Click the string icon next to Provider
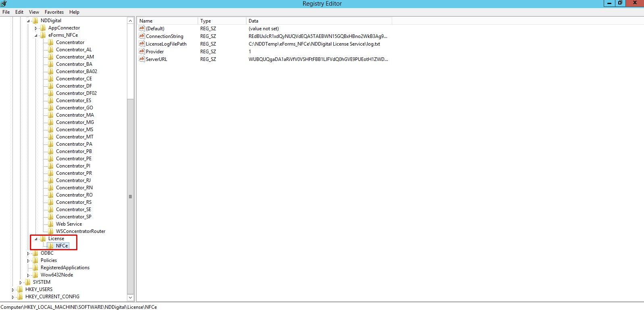Screen dimensions: 644x310 coord(141,51)
